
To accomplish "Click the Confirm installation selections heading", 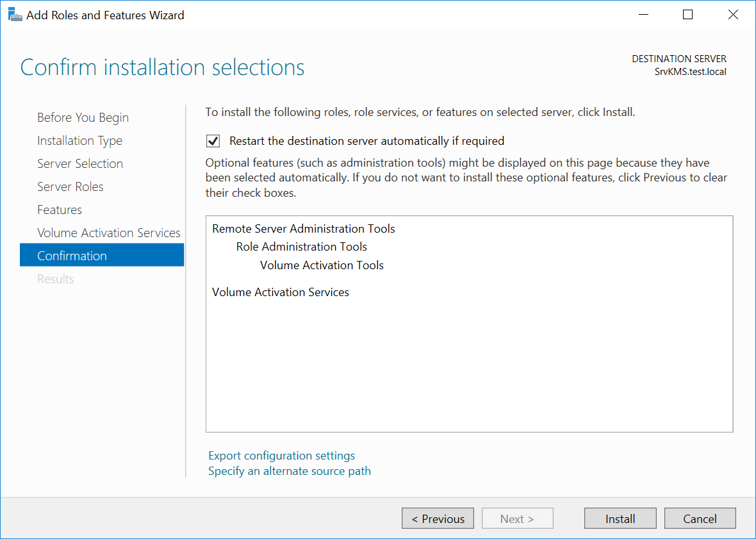I will [x=163, y=67].
